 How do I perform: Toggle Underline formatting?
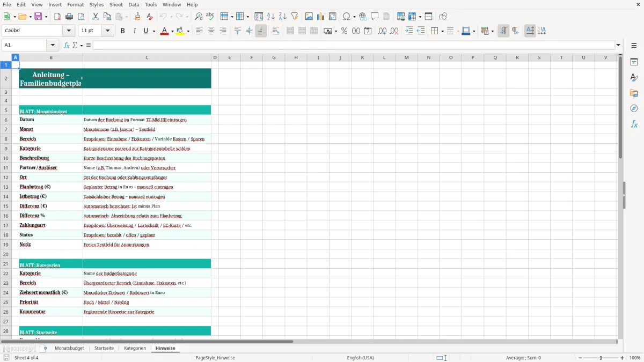click(x=146, y=31)
